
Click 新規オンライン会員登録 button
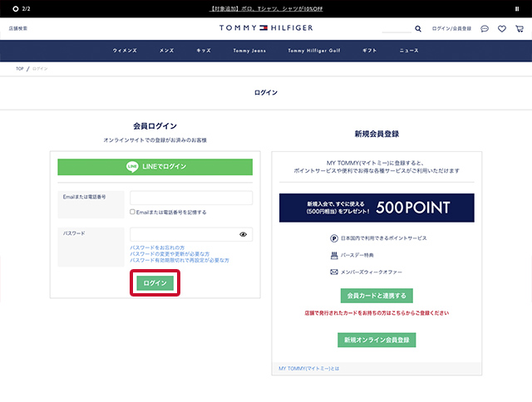377,340
